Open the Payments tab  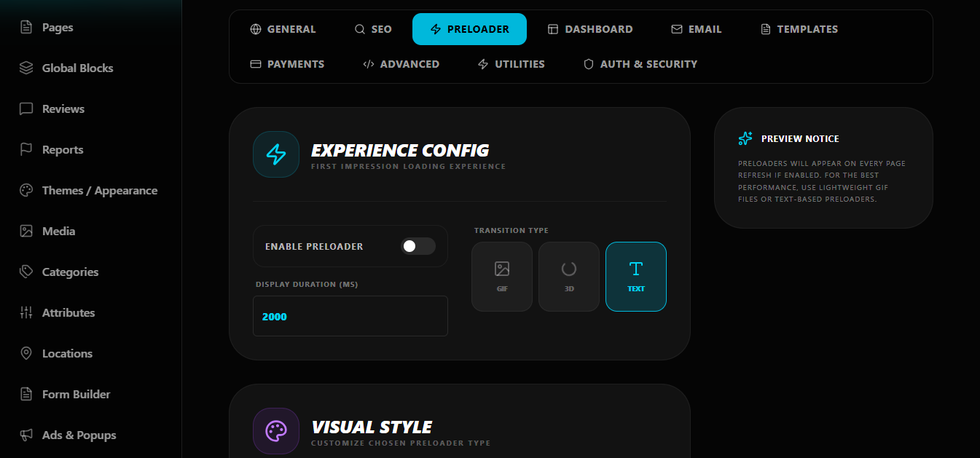pos(287,64)
